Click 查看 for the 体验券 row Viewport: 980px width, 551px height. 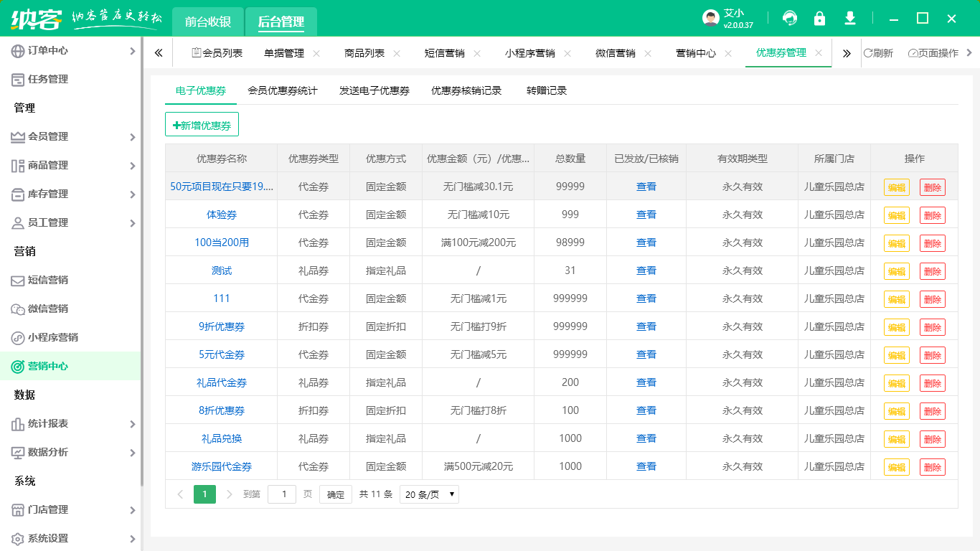(x=645, y=214)
